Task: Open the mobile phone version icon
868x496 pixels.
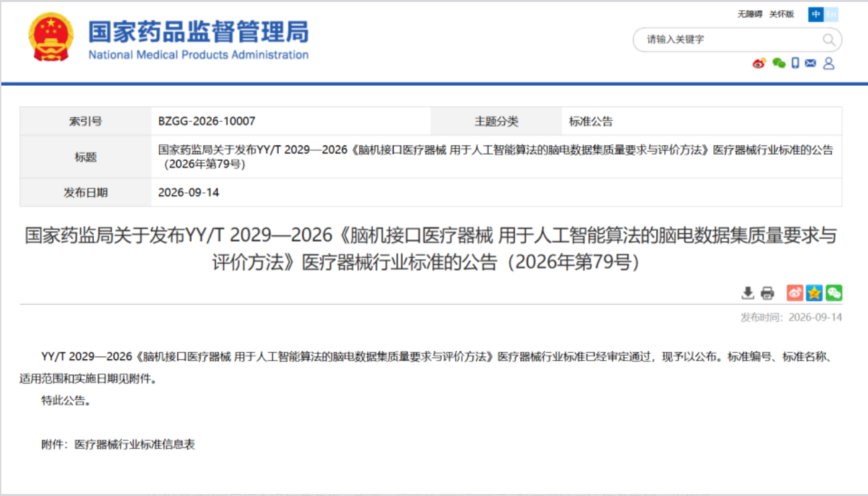Action: click(795, 63)
